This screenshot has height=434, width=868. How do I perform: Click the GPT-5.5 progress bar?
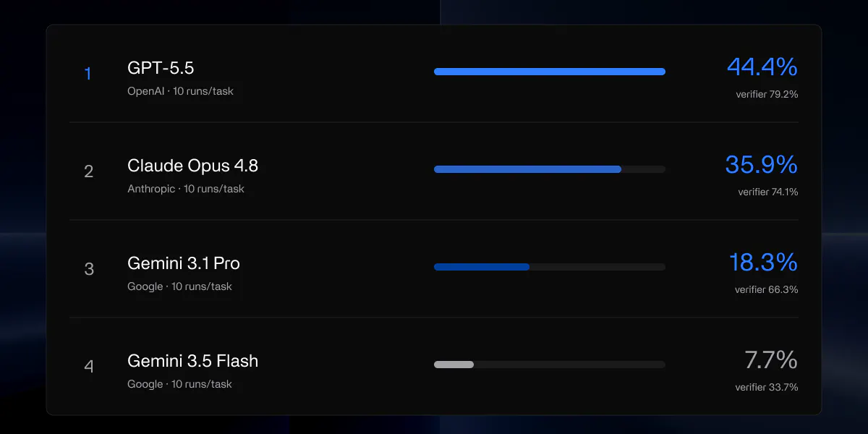tap(550, 72)
